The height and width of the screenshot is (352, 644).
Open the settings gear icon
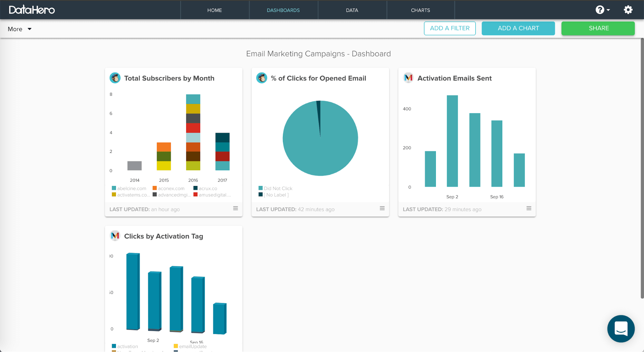tap(628, 10)
